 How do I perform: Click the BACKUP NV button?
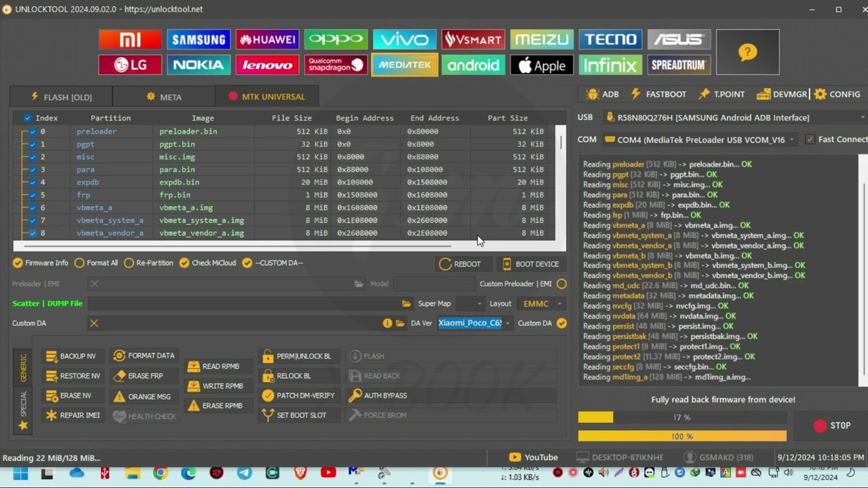(72, 357)
